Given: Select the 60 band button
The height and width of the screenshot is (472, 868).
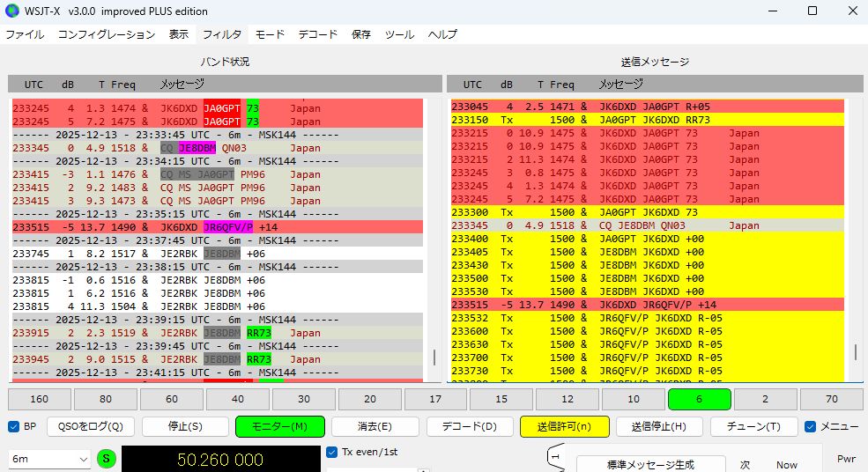Looking at the screenshot, I should pos(172,399).
